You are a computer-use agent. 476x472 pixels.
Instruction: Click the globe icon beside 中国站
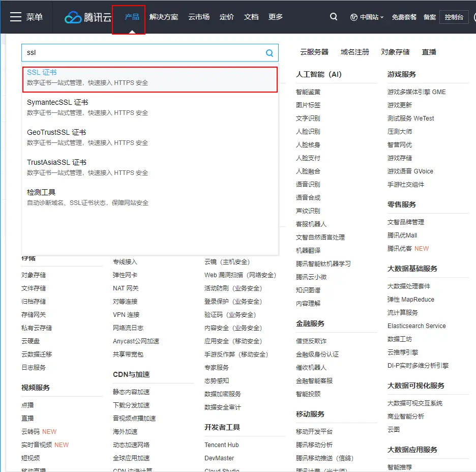point(353,17)
